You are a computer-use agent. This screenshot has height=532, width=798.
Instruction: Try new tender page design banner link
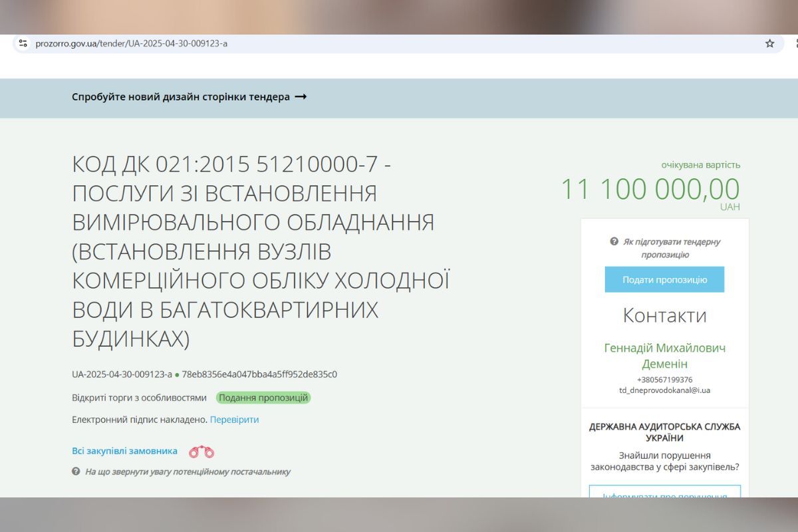181,97
